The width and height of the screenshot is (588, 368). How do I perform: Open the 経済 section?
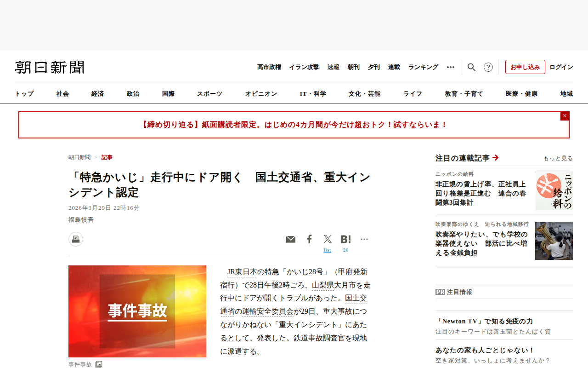[x=98, y=94]
